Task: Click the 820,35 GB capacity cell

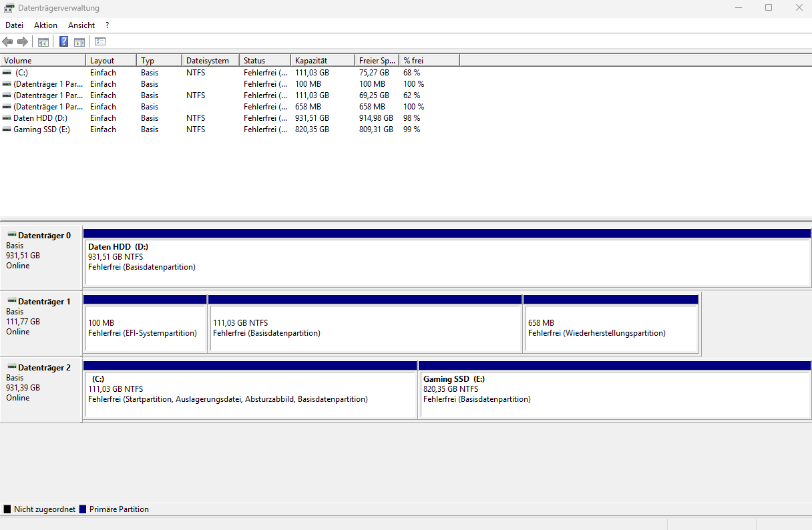Action: tap(312, 129)
